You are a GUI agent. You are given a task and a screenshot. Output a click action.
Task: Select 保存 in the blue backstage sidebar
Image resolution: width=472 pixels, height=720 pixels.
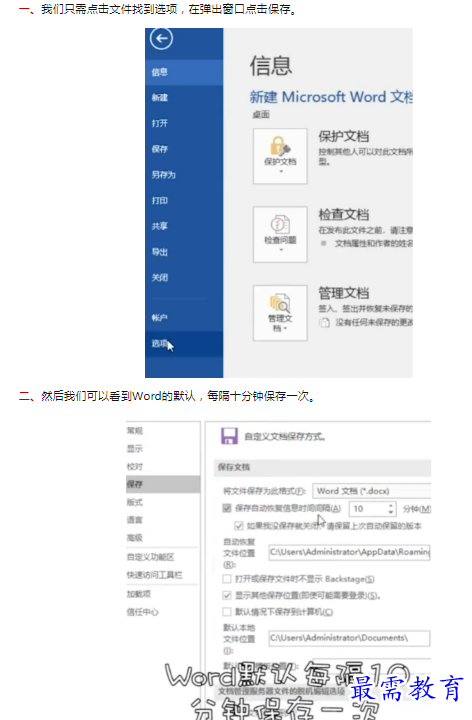pos(184,149)
